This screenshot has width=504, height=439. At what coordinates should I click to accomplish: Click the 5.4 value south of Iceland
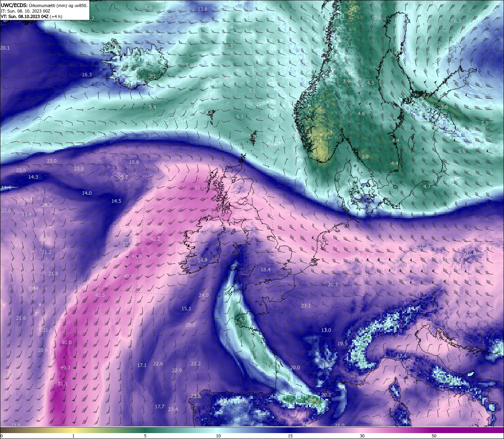(152, 107)
